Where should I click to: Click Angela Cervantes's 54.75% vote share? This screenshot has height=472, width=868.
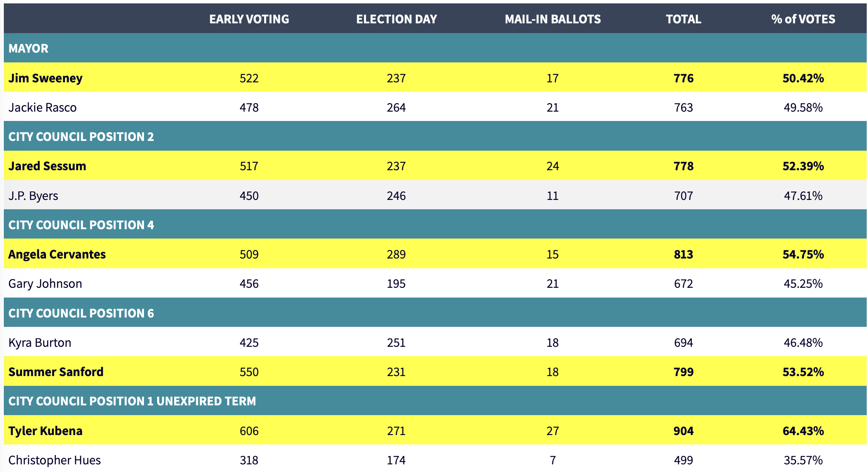[803, 254]
